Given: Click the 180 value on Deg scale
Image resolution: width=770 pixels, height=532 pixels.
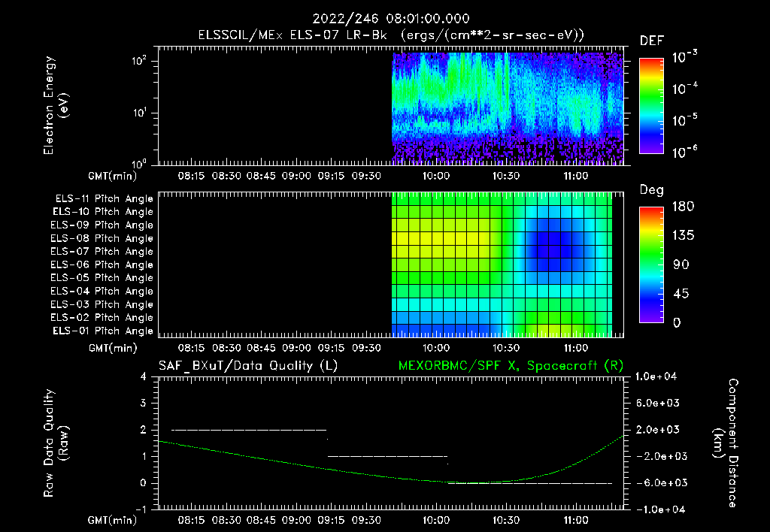Looking at the screenshot, I should pyautogui.click(x=683, y=207).
